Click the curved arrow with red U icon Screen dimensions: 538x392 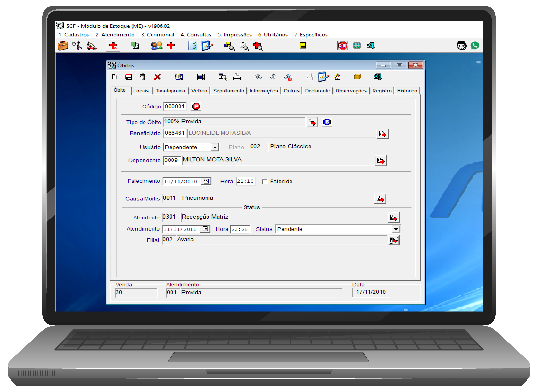288,77
